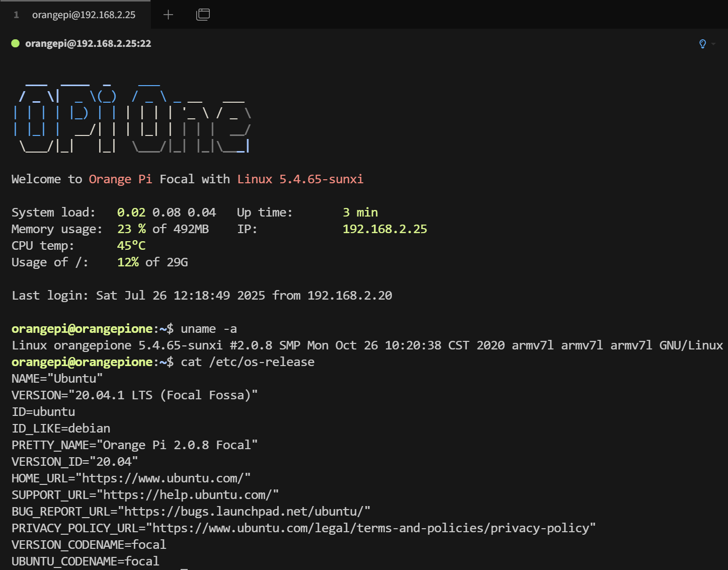Image resolution: width=728 pixels, height=570 pixels.
Task: Click the lightbulb hints icon
Action: point(702,44)
